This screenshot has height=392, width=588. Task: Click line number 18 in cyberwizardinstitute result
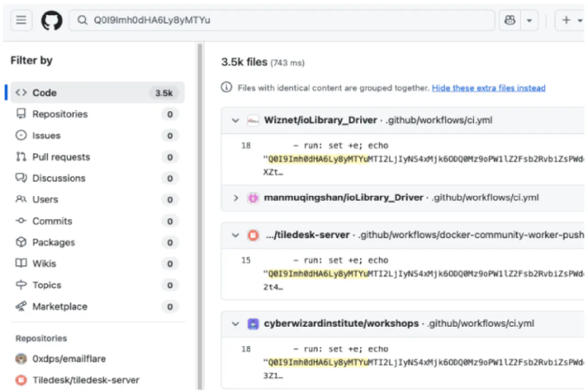click(246, 349)
